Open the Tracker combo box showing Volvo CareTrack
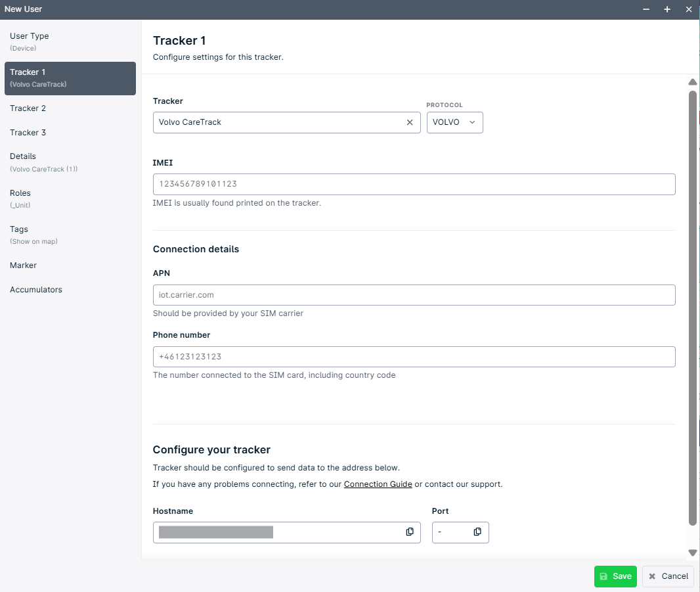Image resolution: width=700 pixels, height=592 pixels. (286, 122)
